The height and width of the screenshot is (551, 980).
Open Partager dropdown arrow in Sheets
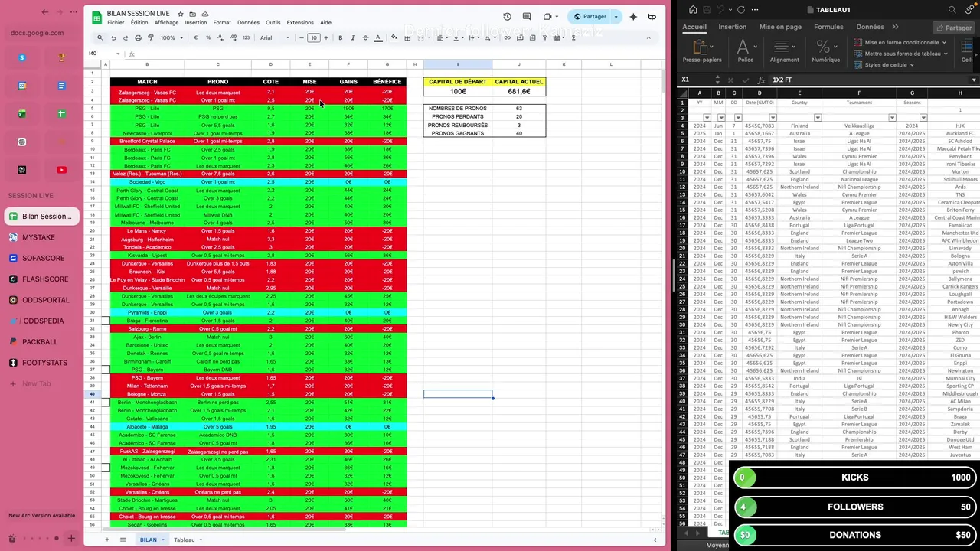616,16
